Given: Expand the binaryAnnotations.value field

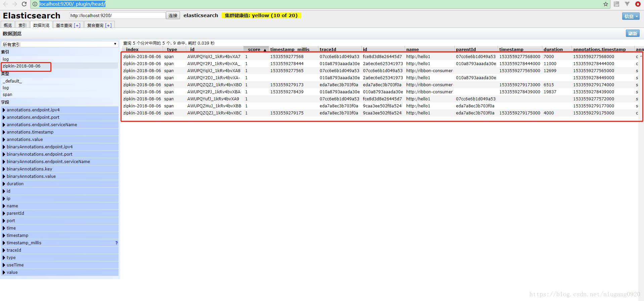Looking at the screenshot, I should [60, 176].
